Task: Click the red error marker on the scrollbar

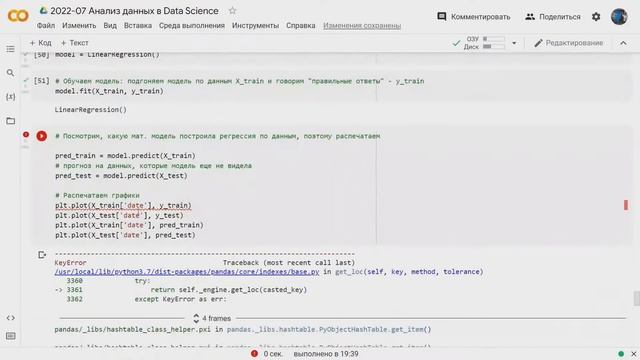Action: point(626,205)
